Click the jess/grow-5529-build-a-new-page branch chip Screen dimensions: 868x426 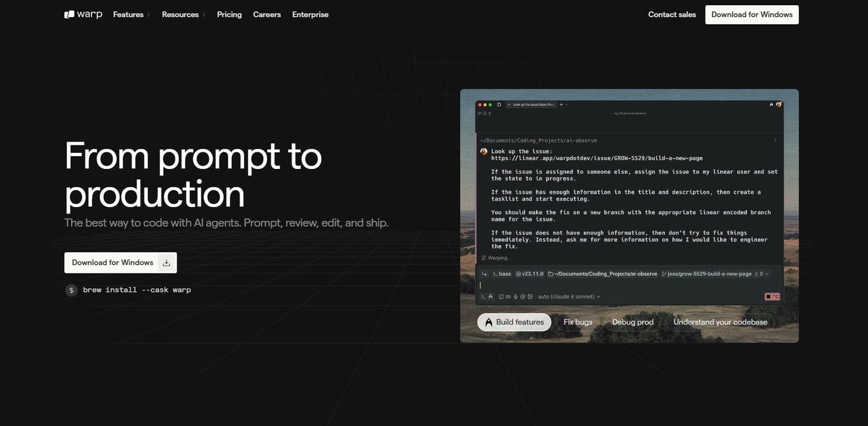(x=707, y=274)
